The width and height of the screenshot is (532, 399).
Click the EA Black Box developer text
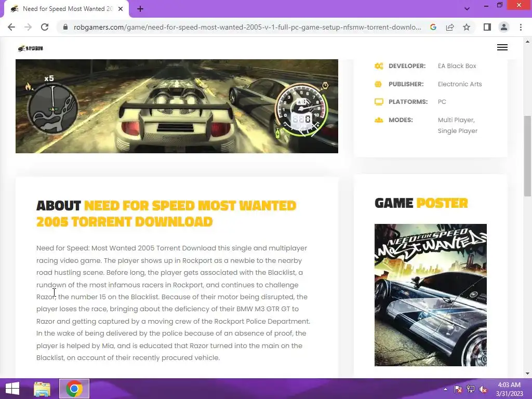point(457,66)
